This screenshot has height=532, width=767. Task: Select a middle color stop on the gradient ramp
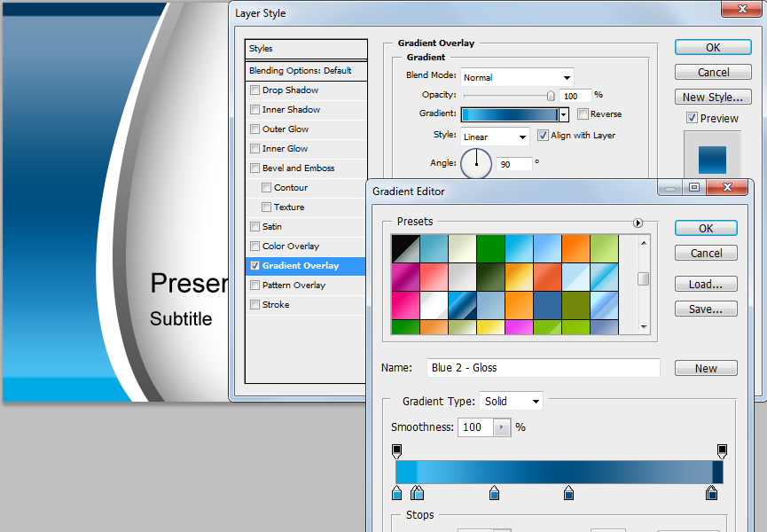[x=494, y=492]
